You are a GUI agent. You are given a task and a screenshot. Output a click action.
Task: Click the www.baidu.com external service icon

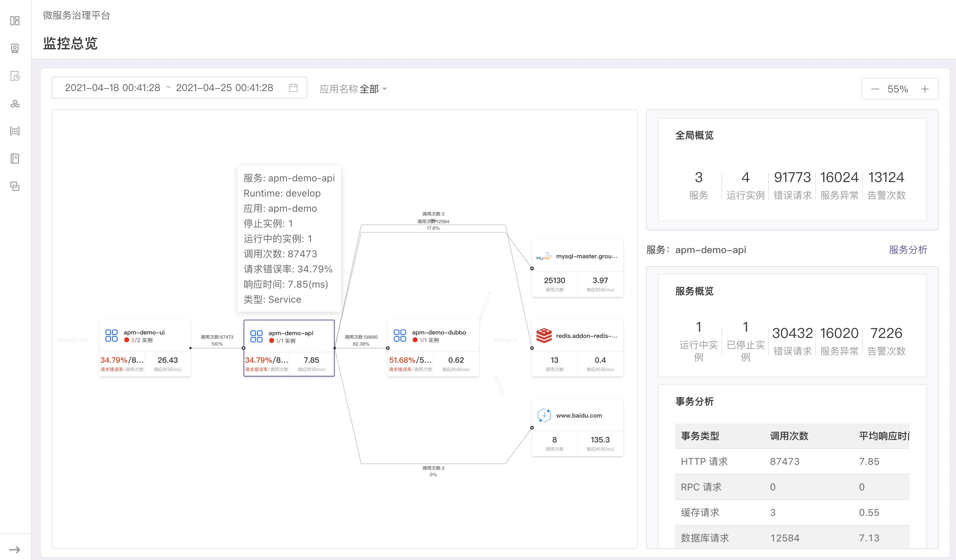(x=544, y=415)
